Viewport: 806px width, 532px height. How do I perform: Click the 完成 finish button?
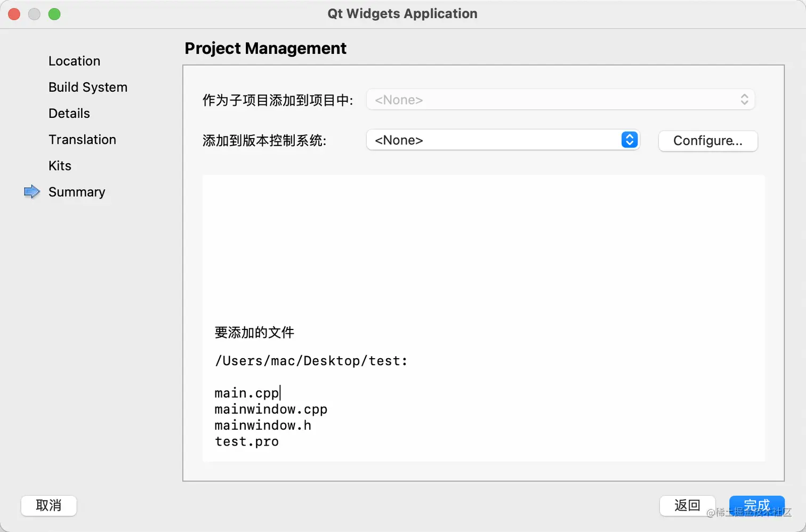tap(757, 505)
